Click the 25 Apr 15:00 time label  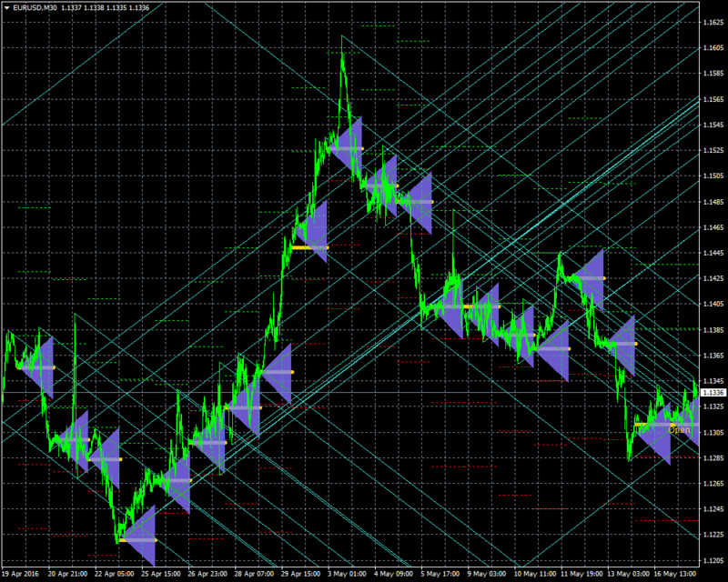[161, 574]
